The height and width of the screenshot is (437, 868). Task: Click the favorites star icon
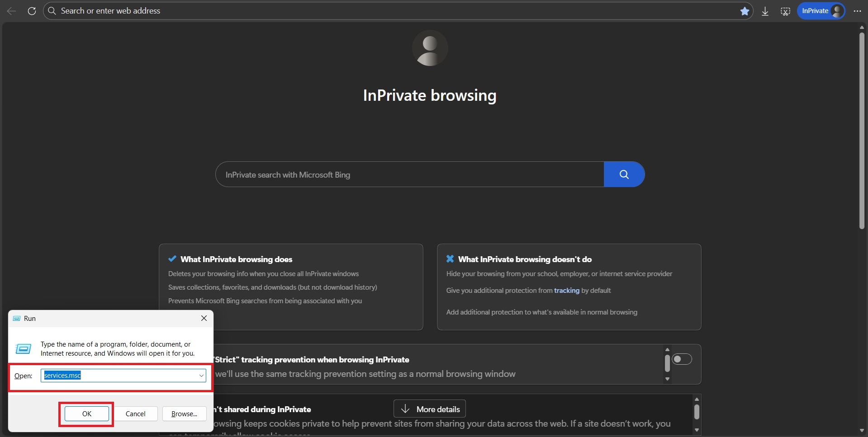[x=745, y=11]
